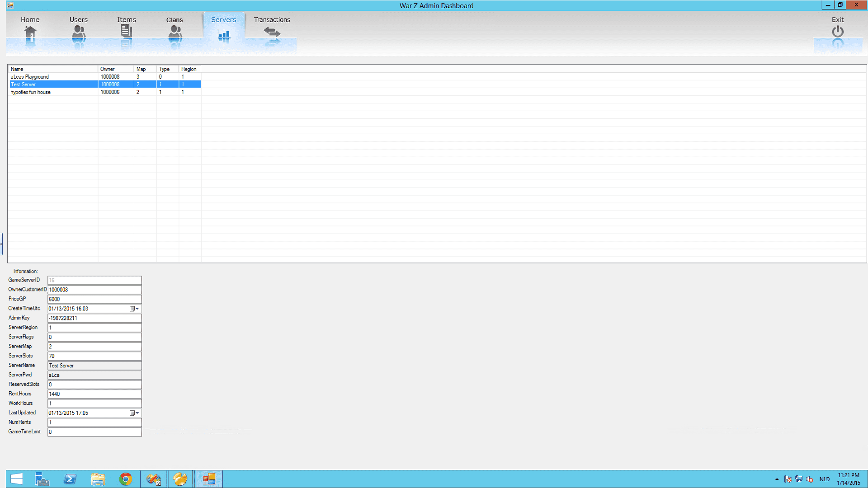Open File Explorer from taskbar
The image size is (868, 488).
click(98, 479)
